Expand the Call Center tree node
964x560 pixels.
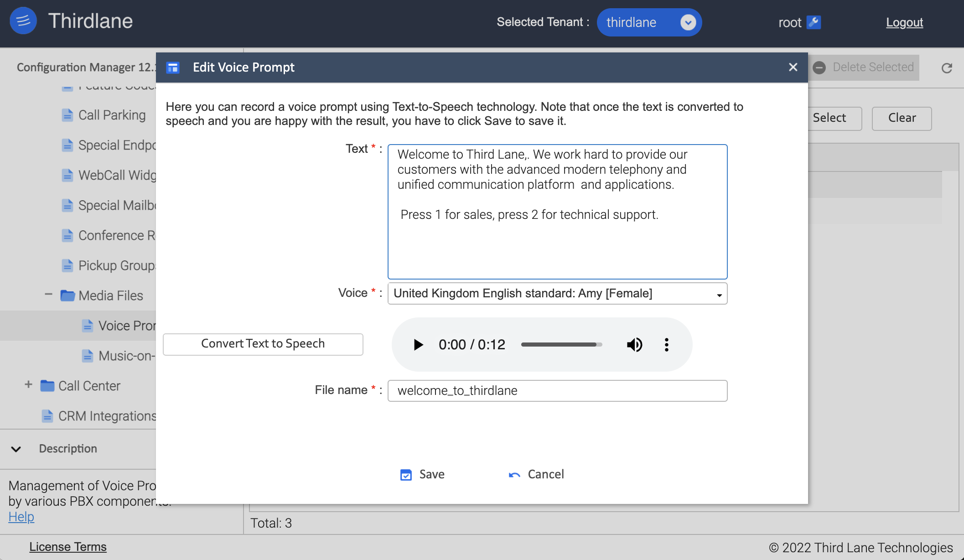tap(28, 385)
